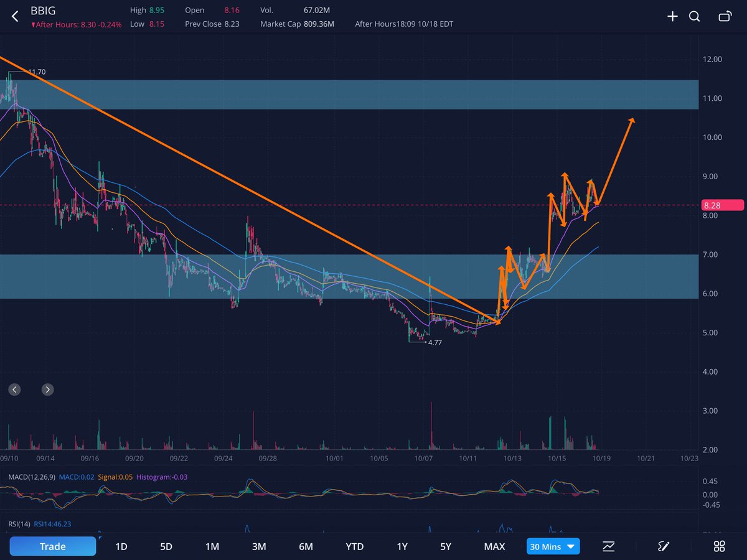Open the 30 Mins interval dropdown
Image resolution: width=747 pixels, height=560 pixels.
pos(553,547)
